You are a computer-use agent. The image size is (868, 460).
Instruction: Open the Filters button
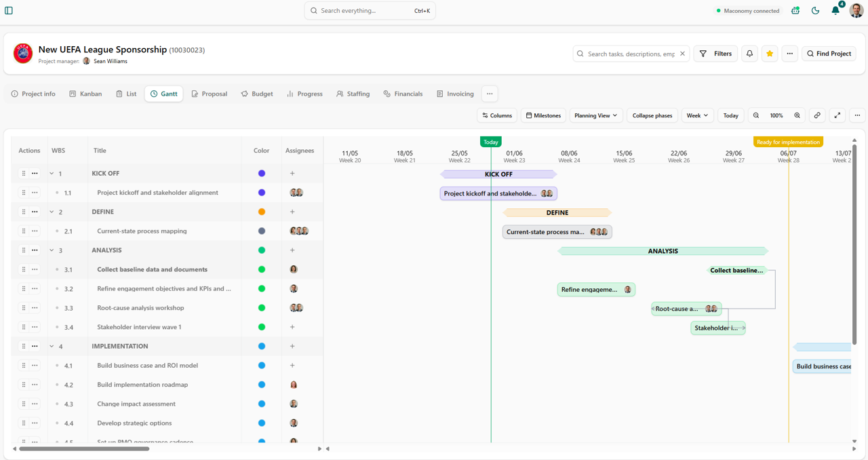tap(715, 54)
